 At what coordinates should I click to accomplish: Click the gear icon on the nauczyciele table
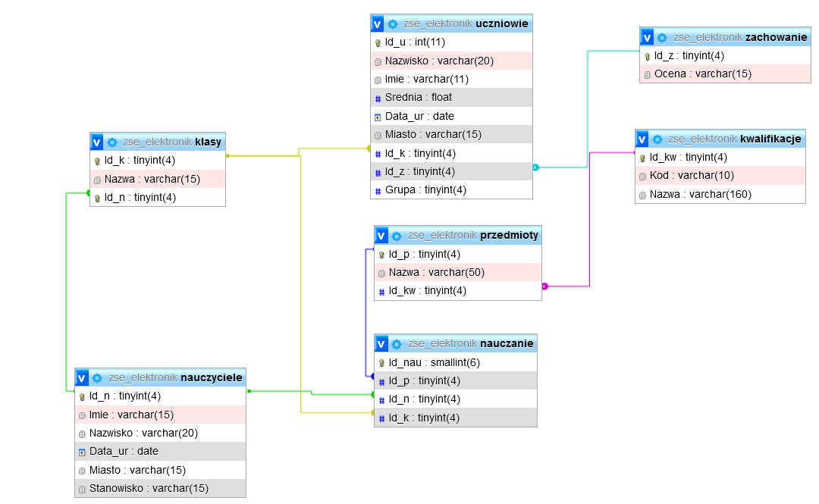tap(97, 377)
